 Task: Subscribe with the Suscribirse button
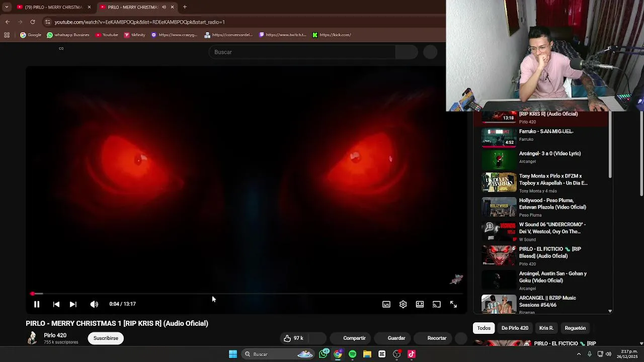(x=106, y=338)
